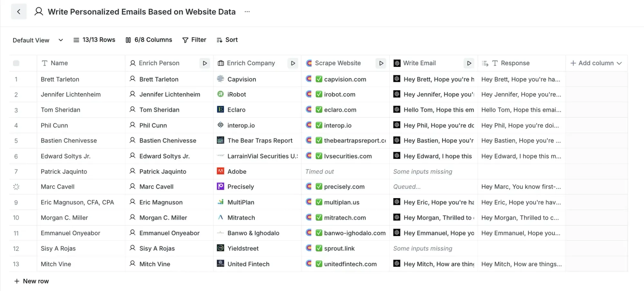Open the Sort option

(227, 40)
